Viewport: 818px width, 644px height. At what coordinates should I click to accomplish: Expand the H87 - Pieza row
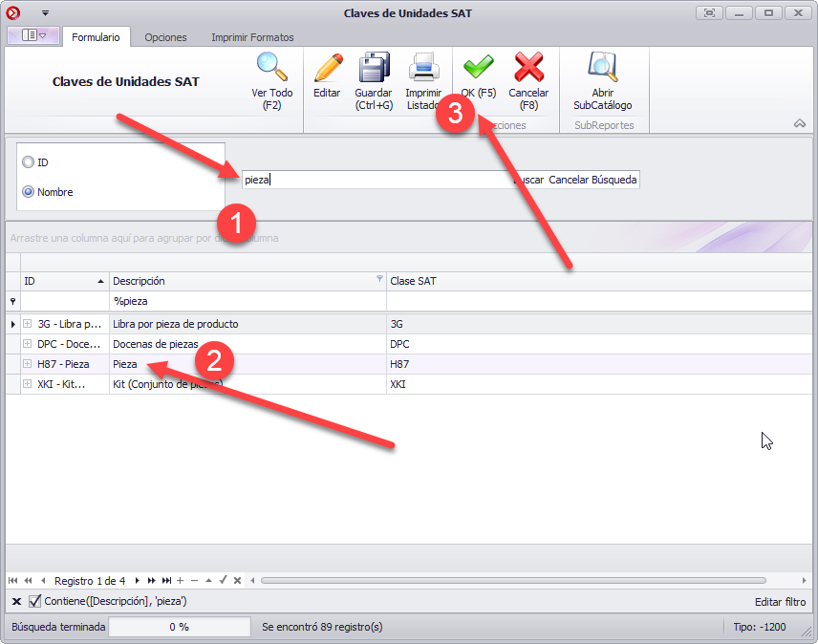click(27, 364)
